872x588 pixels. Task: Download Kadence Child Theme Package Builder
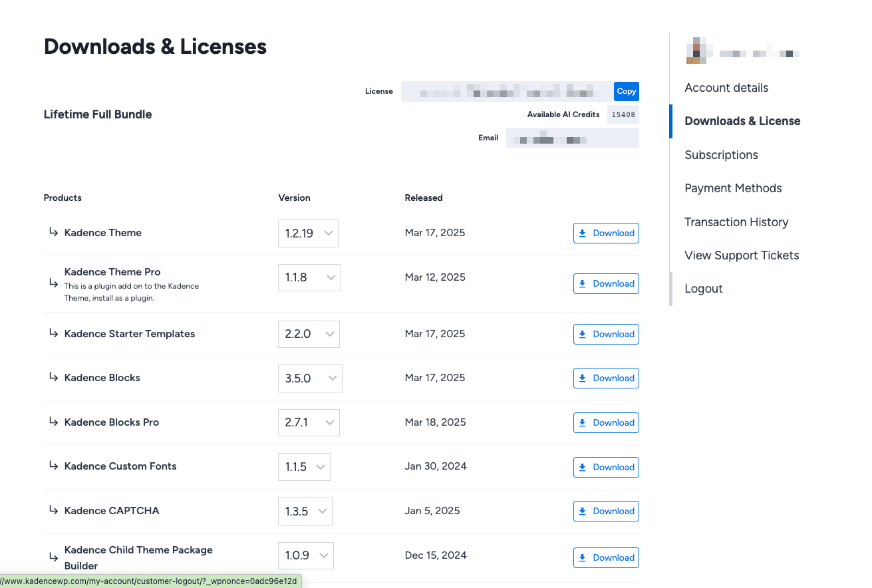606,558
